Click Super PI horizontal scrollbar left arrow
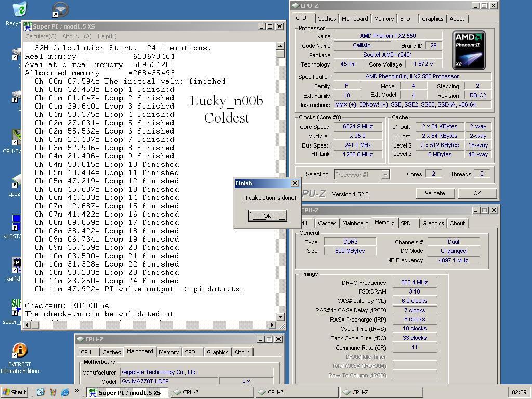The width and height of the screenshot is (532, 399). pos(28,325)
